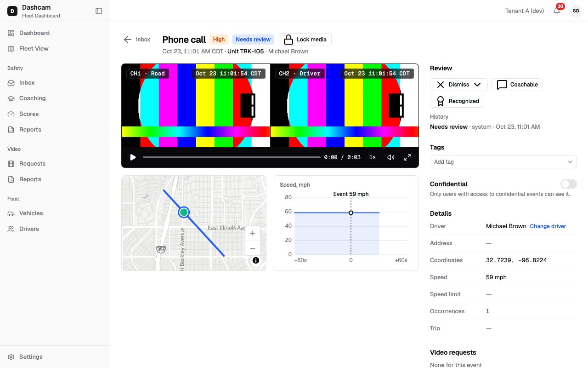
Task: Click the Dashcam logo icon
Action: coord(12,11)
